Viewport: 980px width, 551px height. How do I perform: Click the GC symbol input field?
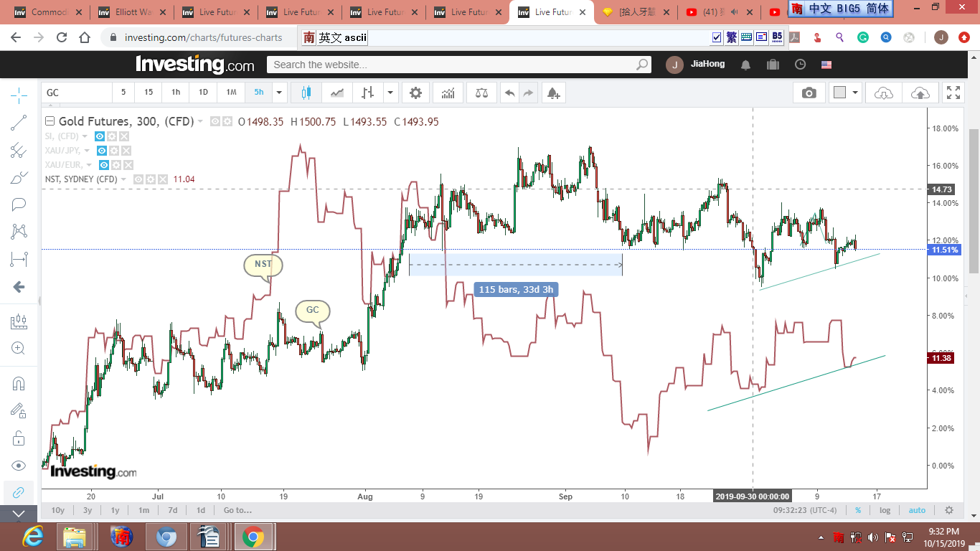tap(77, 93)
